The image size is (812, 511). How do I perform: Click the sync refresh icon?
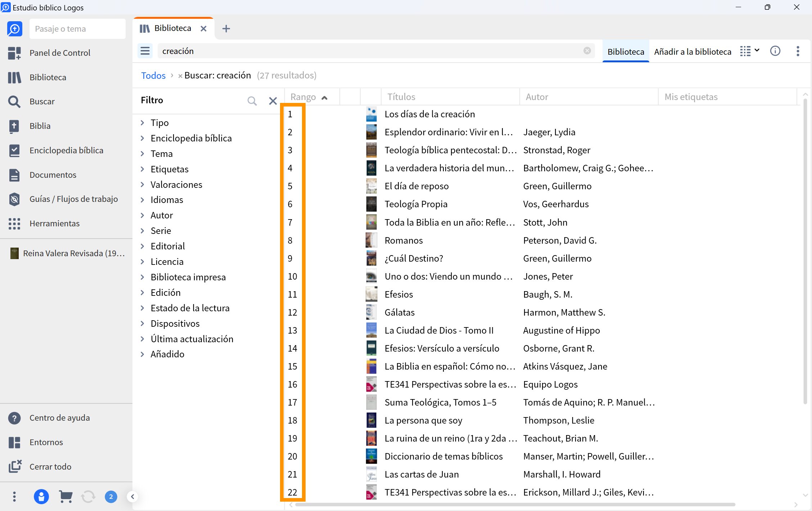click(88, 497)
